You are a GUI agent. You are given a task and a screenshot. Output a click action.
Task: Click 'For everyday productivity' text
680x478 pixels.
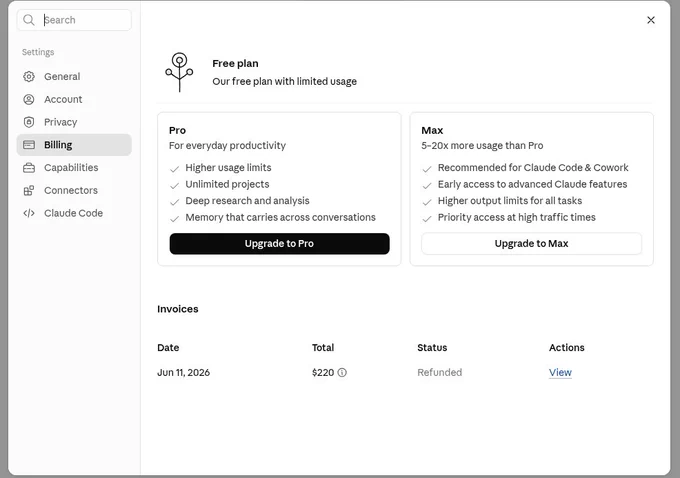[227, 146]
